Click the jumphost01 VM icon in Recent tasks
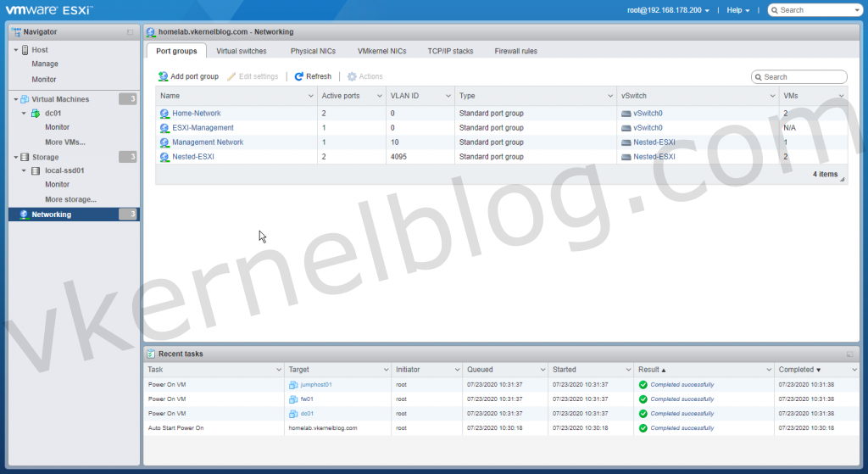This screenshot has height=474, width=868. (293, 384)
